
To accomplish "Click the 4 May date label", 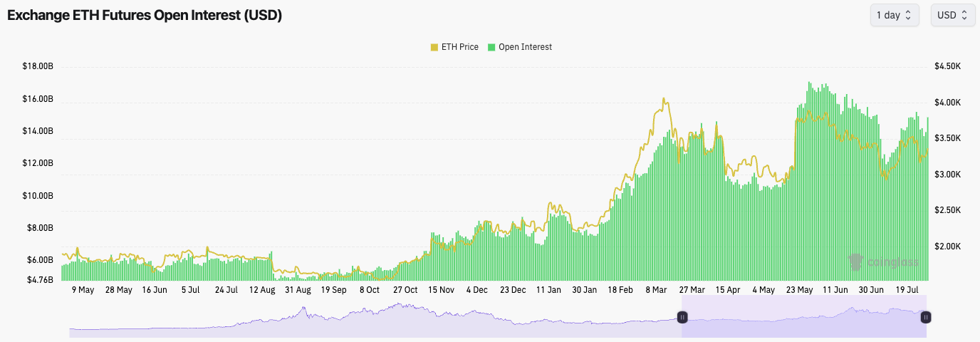I will point(763,290).
